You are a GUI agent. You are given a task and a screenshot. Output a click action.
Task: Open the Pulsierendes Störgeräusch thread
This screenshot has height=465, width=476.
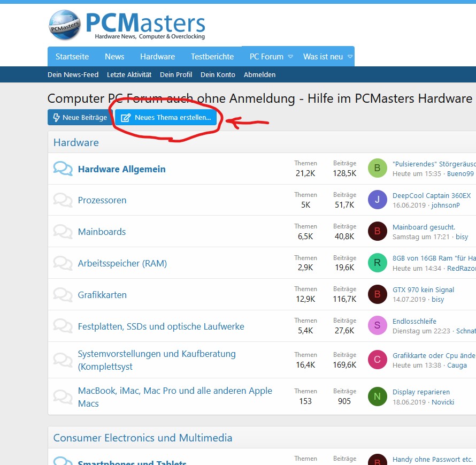coord(434,164)
